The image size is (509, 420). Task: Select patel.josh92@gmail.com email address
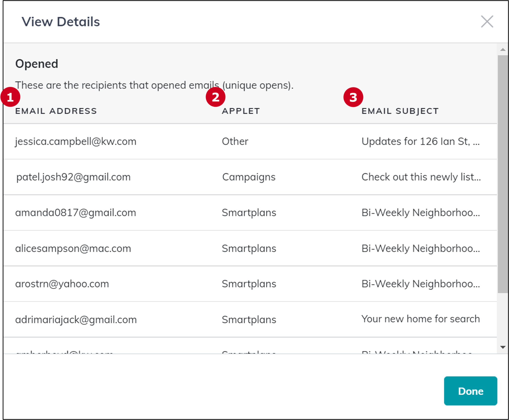(73, 177)
